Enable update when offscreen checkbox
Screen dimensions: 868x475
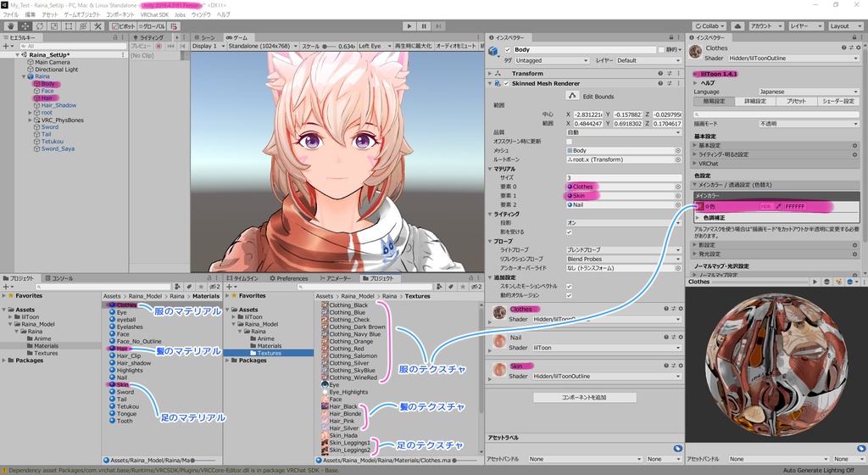tap(569, 142)
